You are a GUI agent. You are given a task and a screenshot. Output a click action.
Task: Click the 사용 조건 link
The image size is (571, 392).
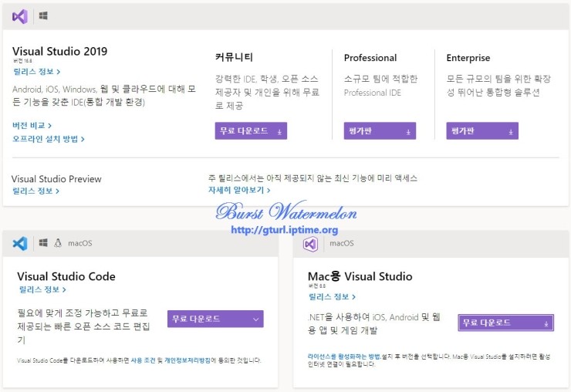pos(143,360)
